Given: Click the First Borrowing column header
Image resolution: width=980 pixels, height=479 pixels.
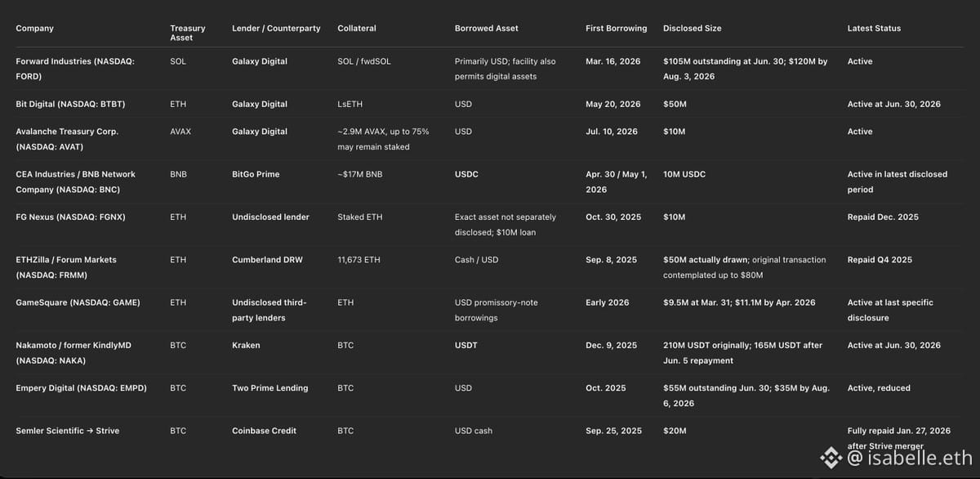Looking at the screenshot, I should (x=616, y=29).
